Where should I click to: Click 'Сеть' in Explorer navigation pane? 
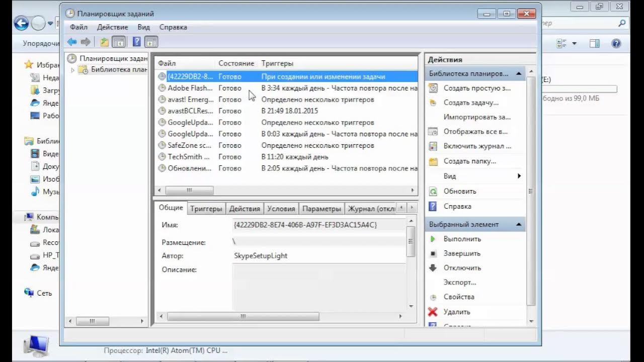point(44,293)
